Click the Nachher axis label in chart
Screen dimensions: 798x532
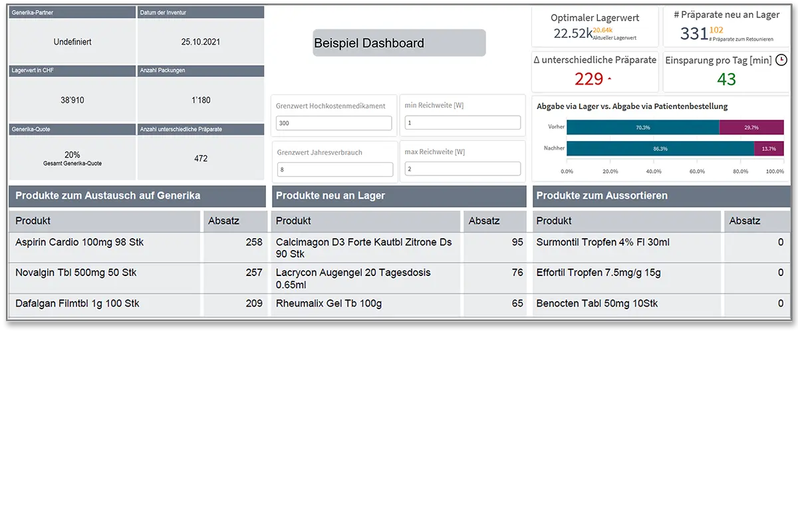[x=554, y=148]
